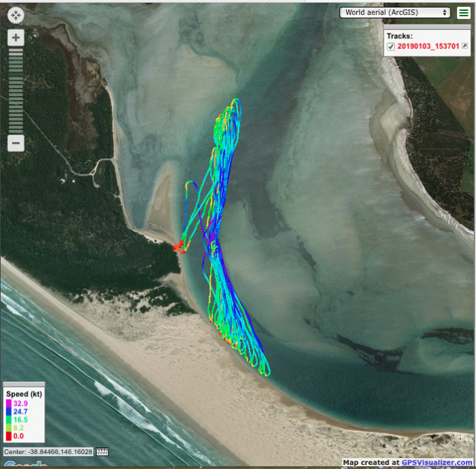Viewport: 476px width, 469px height.
Task: Open the GPSVisualizer.com link
Action: point(436,463)
